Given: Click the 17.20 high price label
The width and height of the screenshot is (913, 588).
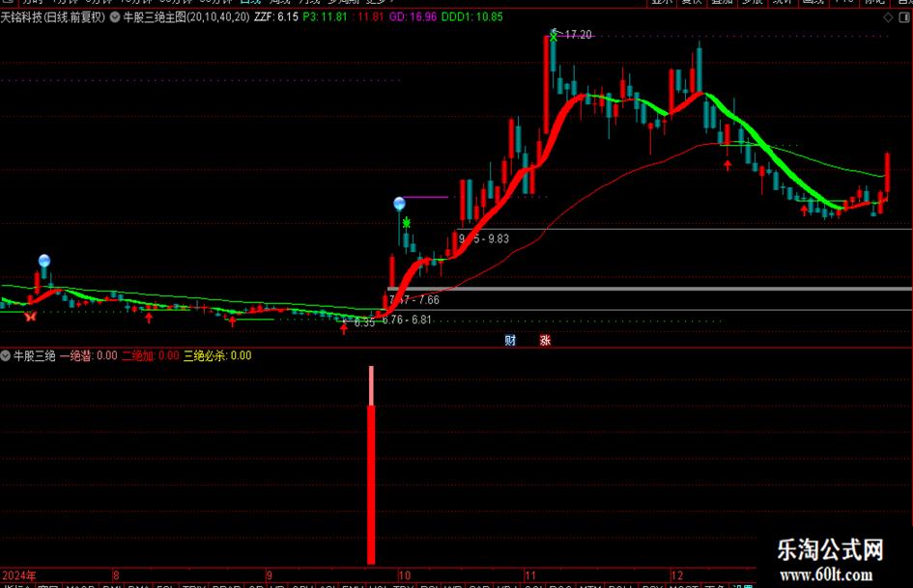Looking at the screenshot, I should coord(578,35).
